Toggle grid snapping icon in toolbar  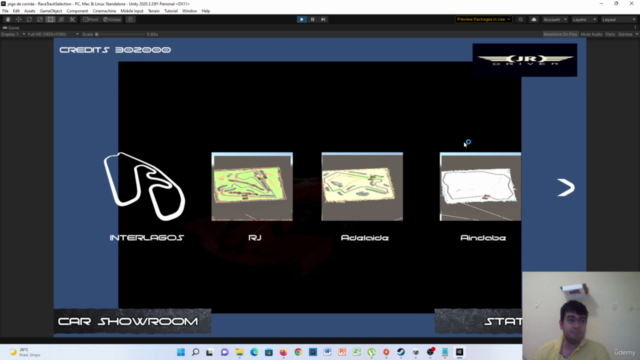(131, 19)
